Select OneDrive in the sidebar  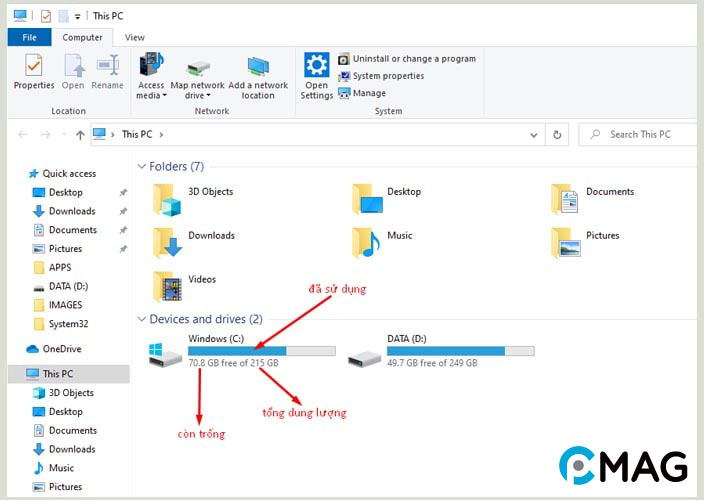pyautogui.click(x=54, y=349)
